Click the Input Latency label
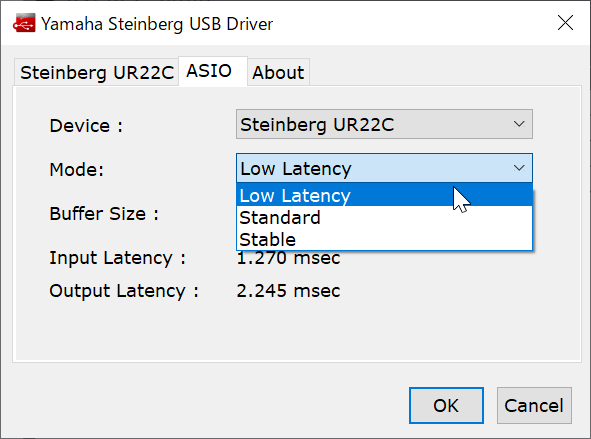 point(118,258)
